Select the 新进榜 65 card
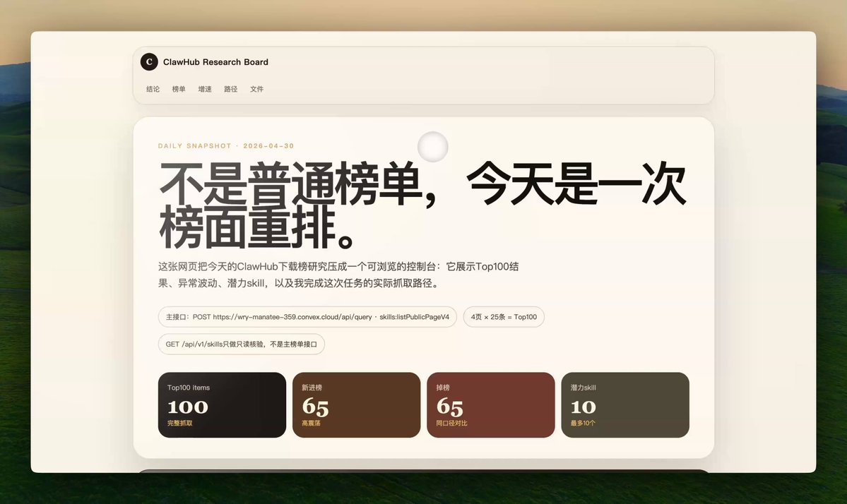 pyautogui.click(x=357, y=404)
